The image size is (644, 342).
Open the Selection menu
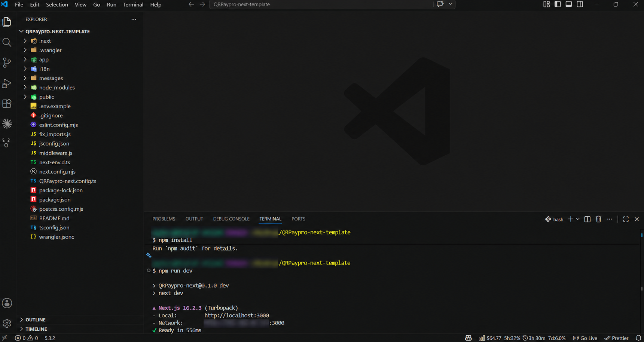pyautogui.click(x=57, y=4)
